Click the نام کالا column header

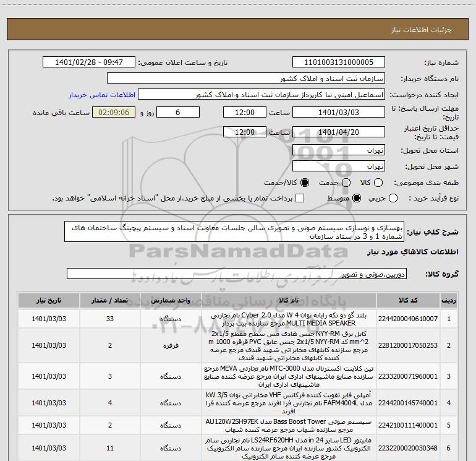(x=289, y=301)
